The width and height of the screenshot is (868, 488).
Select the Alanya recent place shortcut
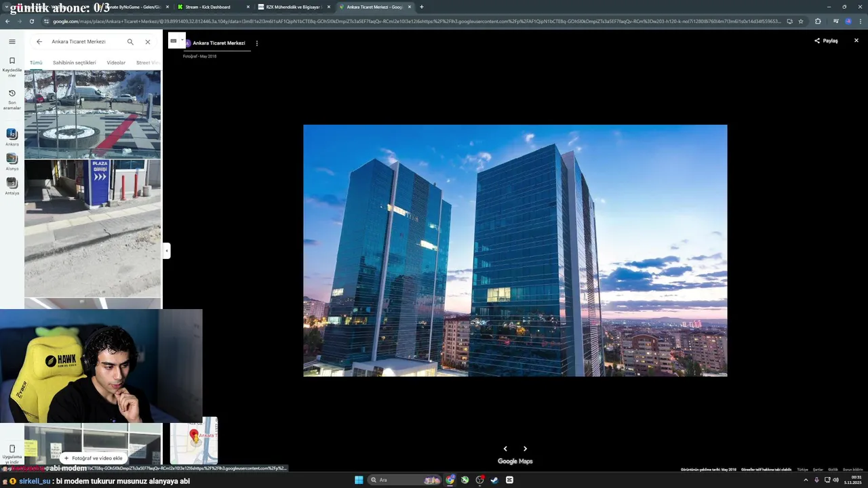[12, 161]
